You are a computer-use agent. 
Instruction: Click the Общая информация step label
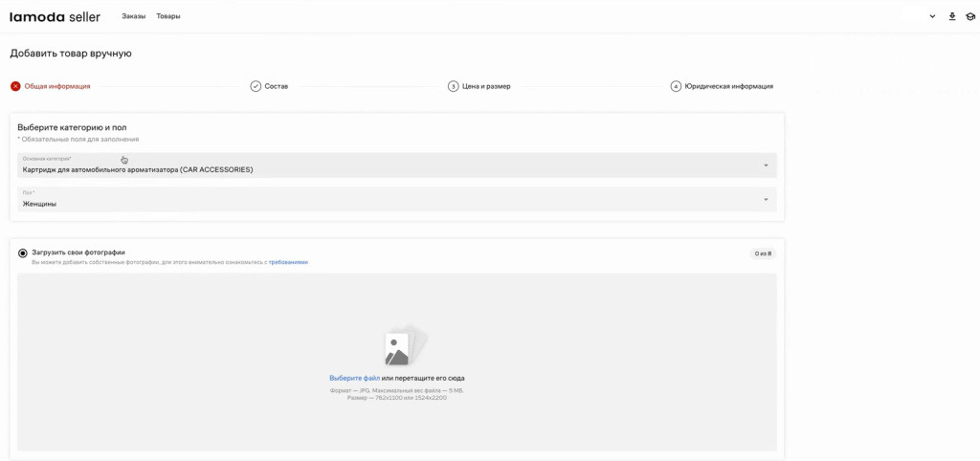point(57,86)
